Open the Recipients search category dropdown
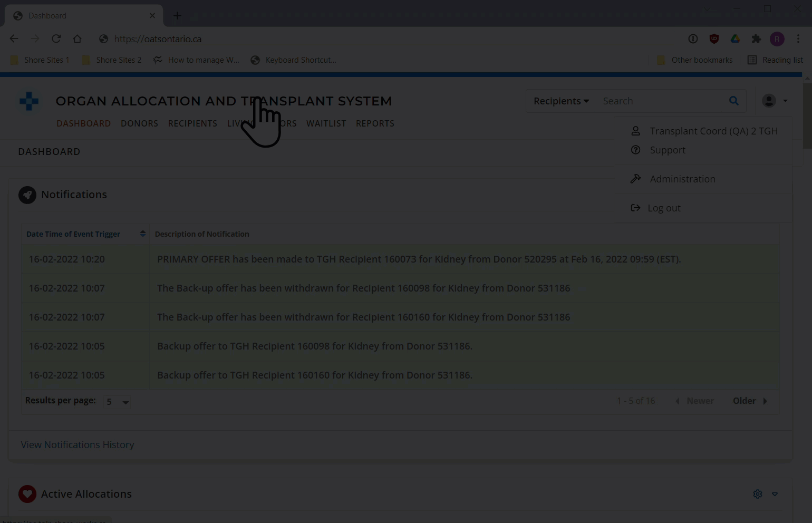Viewport: 812px width, 523px height. [x=561, y=101]
